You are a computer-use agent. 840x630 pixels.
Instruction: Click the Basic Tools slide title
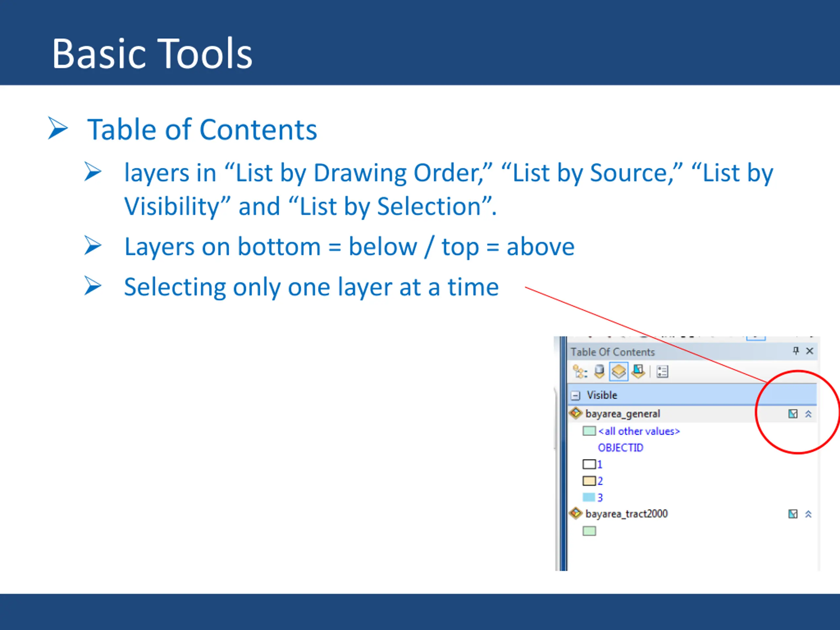point(152,53)
